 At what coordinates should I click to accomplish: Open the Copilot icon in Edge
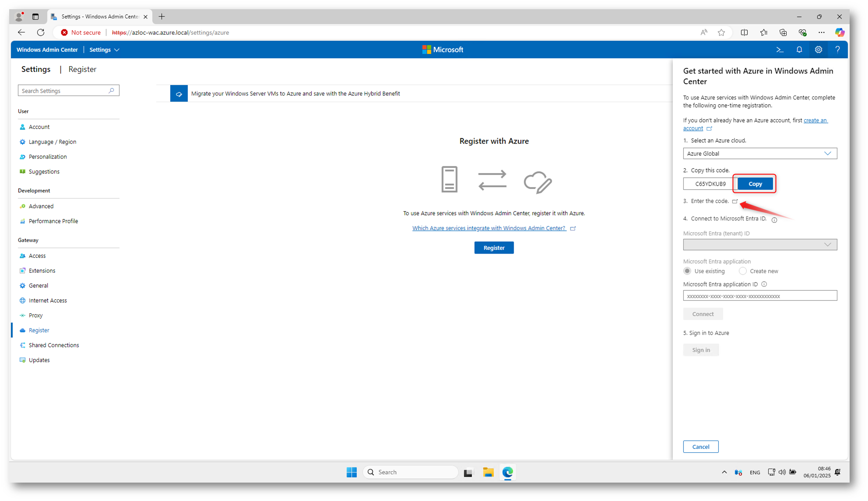point(840,32)
